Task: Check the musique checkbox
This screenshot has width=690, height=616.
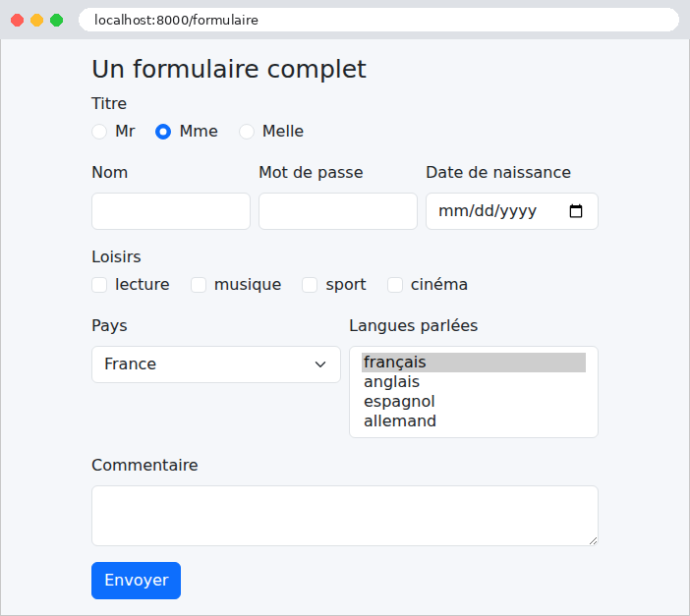Action: 199,285
